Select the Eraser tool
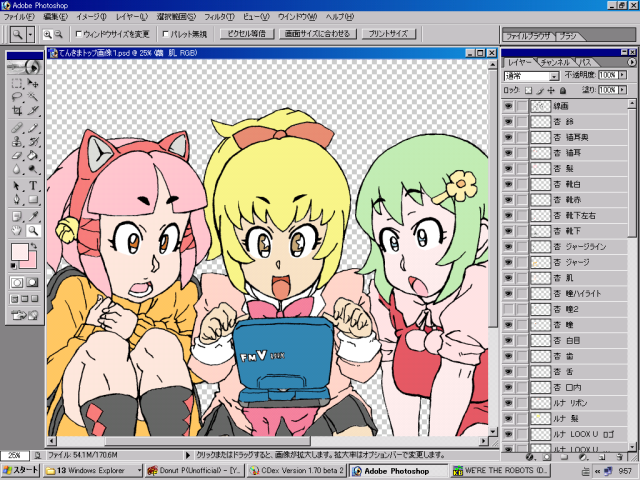Screen dimensions: 640x480 click(x=17, y=155)
